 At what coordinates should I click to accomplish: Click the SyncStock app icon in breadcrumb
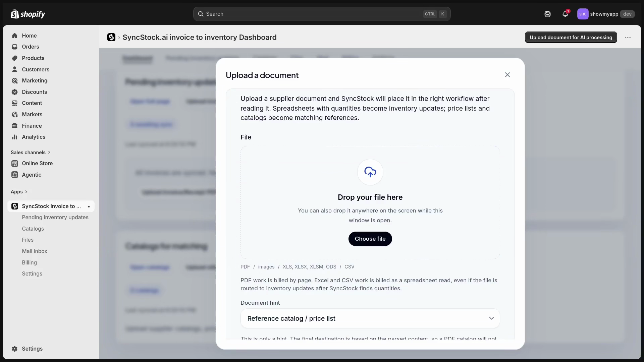click(x=111, y=37)
